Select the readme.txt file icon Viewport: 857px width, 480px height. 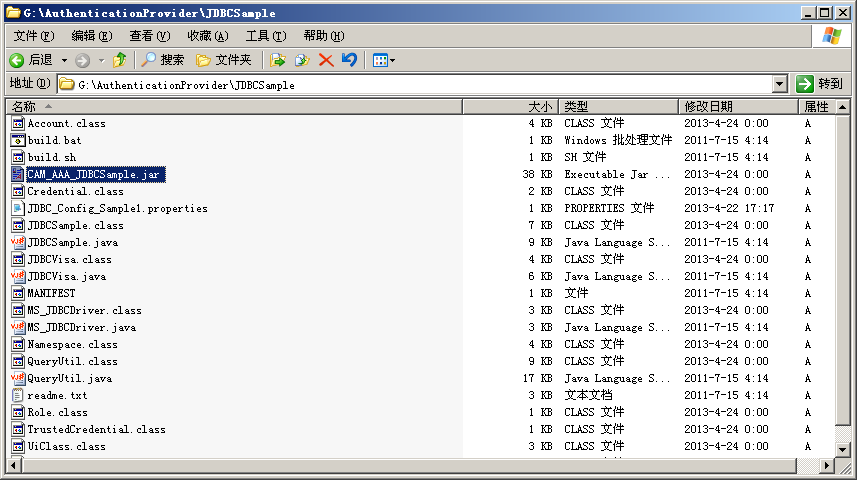[18, 395]
